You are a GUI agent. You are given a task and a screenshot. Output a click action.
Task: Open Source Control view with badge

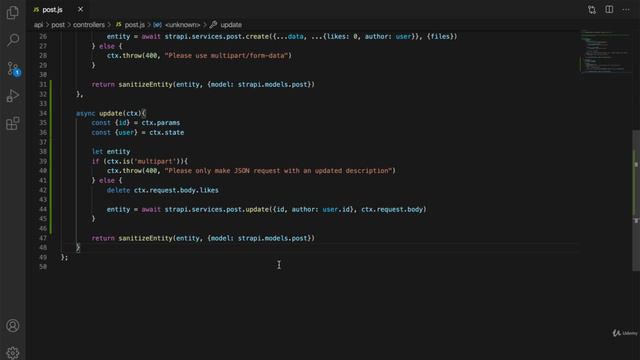13,69
